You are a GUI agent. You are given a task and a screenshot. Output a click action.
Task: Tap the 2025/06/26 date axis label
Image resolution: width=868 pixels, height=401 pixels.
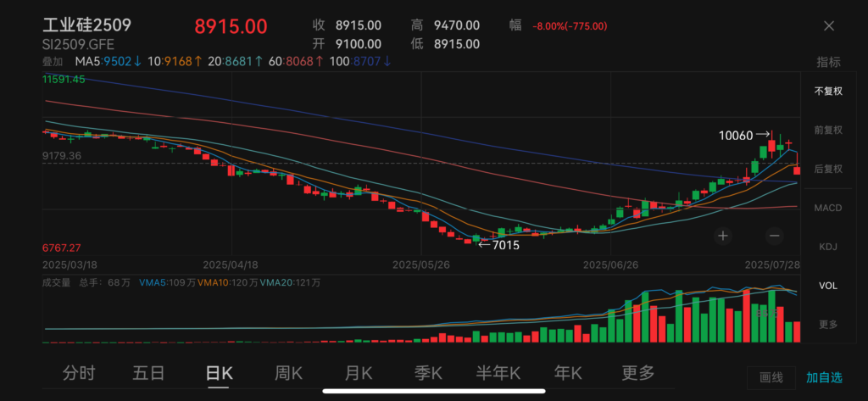click(x=610, y=265)
